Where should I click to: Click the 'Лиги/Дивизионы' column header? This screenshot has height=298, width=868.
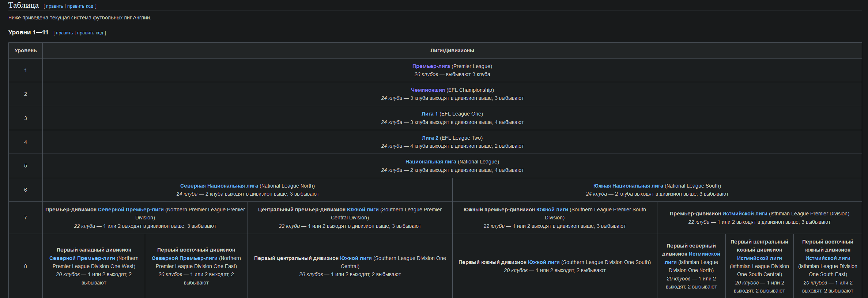coord(452,50)
